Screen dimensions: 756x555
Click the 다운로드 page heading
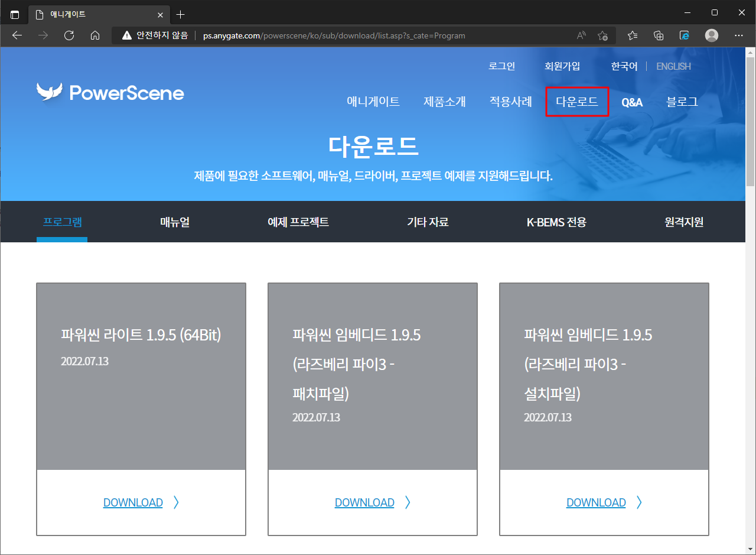pos(373,145)
